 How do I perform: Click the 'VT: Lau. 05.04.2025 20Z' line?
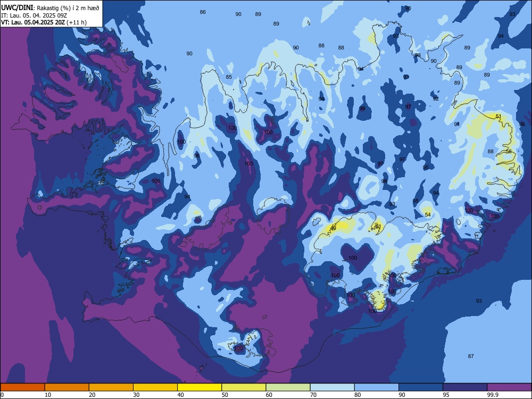[x=33, y=22]
